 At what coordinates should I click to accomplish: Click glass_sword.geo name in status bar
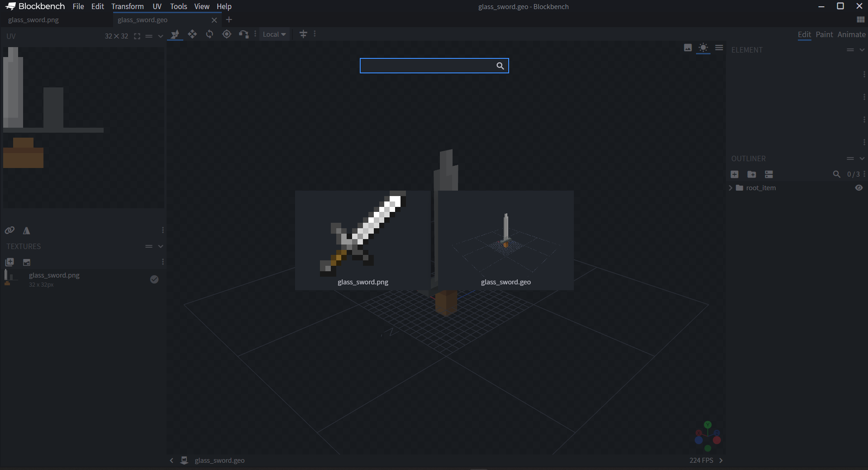(219, 460)
